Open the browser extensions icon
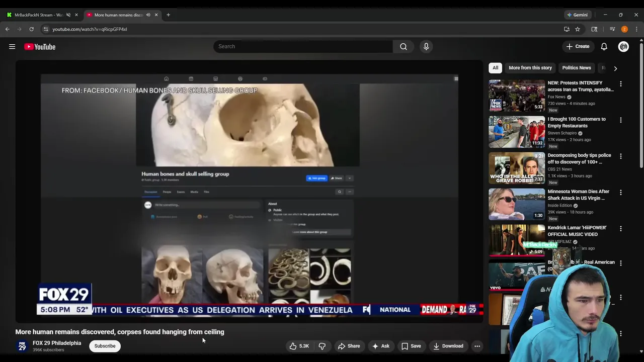 click(594, 29)
